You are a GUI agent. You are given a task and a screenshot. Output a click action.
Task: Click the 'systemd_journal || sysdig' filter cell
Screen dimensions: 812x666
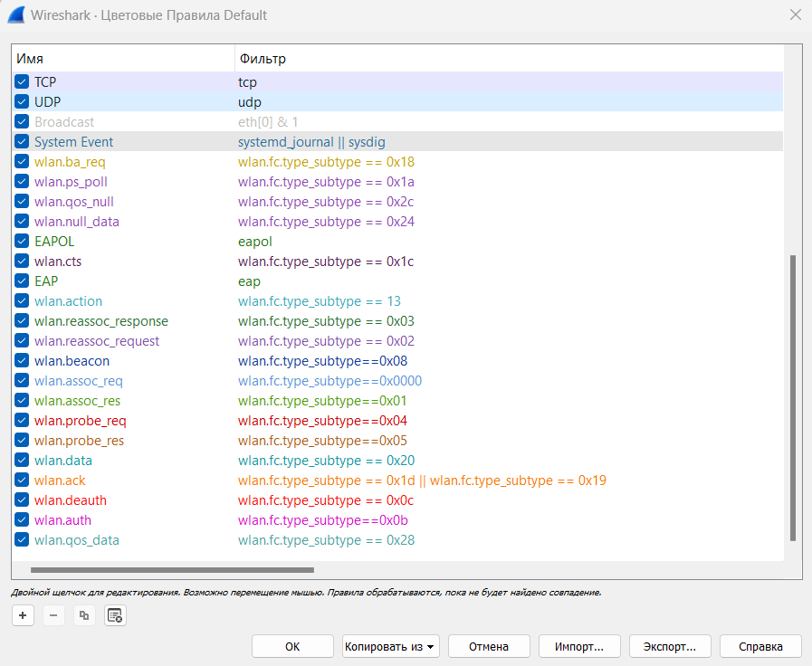click(x=311, y=142)
